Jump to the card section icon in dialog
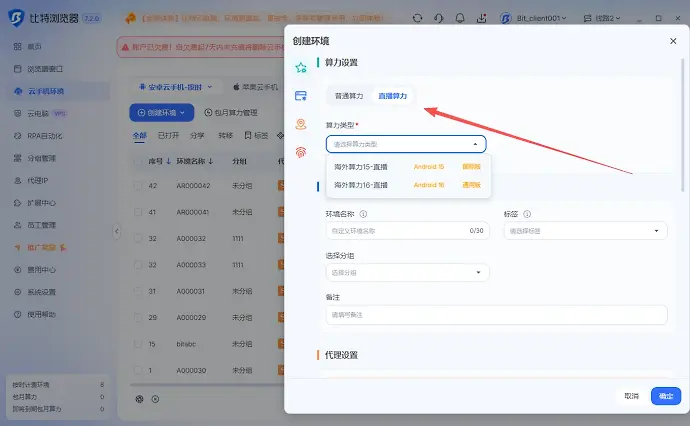 coord(301,95)
